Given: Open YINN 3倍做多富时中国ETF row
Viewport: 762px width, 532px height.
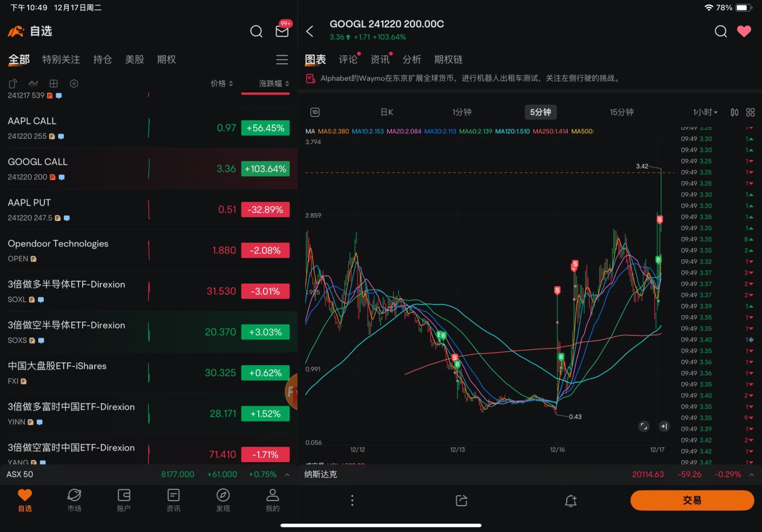Looking at the screenshot, I should click(149, 414).
